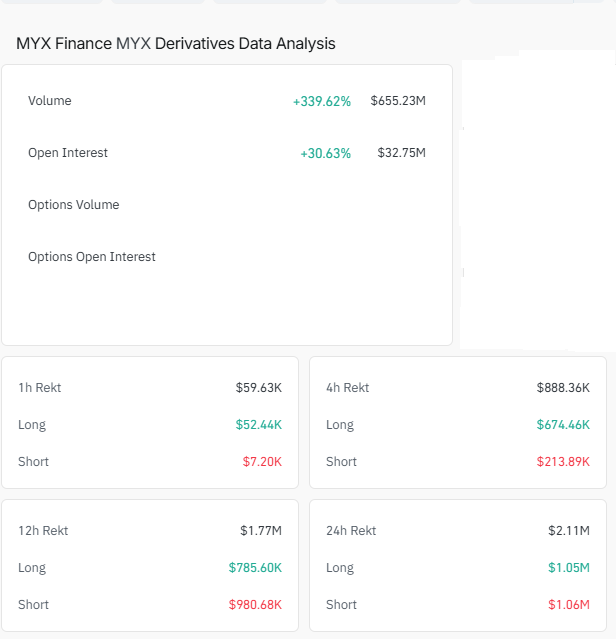
Task: Click the +30.63% open interest change
Action: [325, 153]
